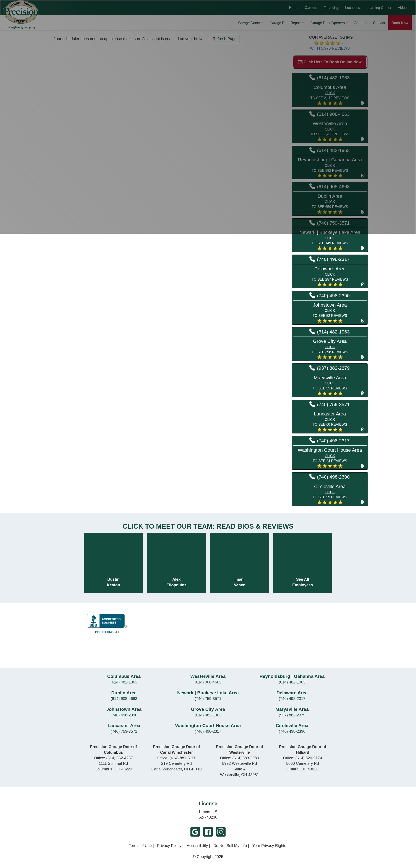Expand the Garage Doors dropdown menu
The image size is (416, 868).
(x=250, y=23)
